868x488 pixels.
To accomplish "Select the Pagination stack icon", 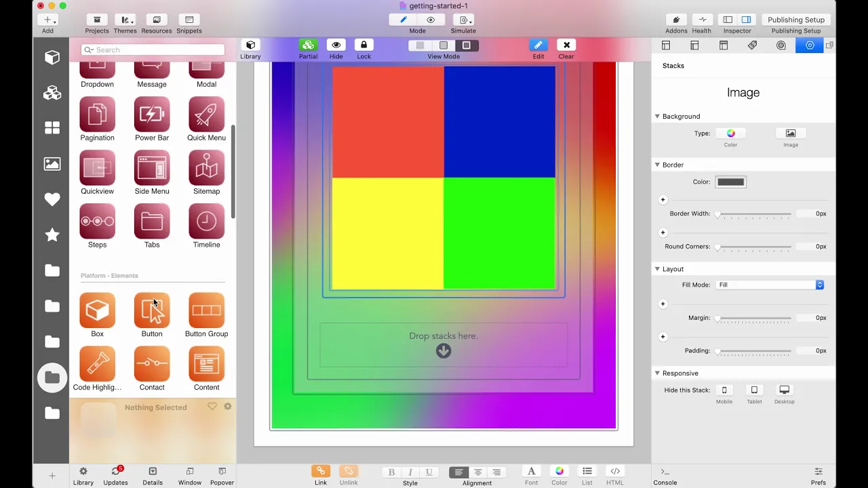I will pos(97,114).
